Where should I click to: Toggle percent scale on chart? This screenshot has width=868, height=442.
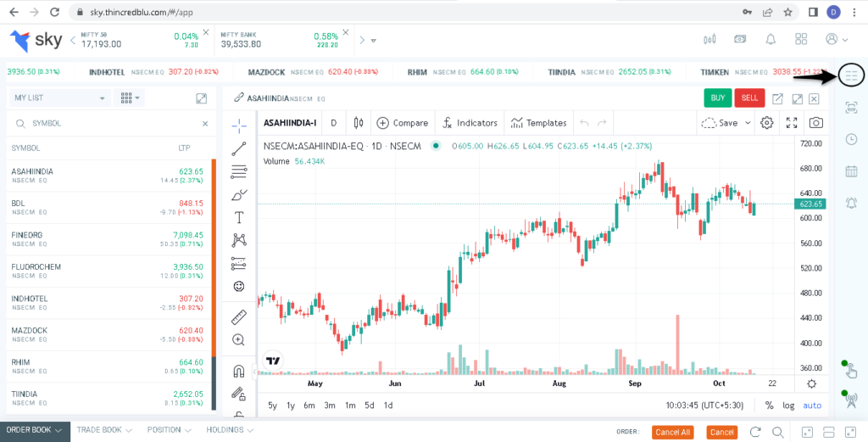click(769, 406)
